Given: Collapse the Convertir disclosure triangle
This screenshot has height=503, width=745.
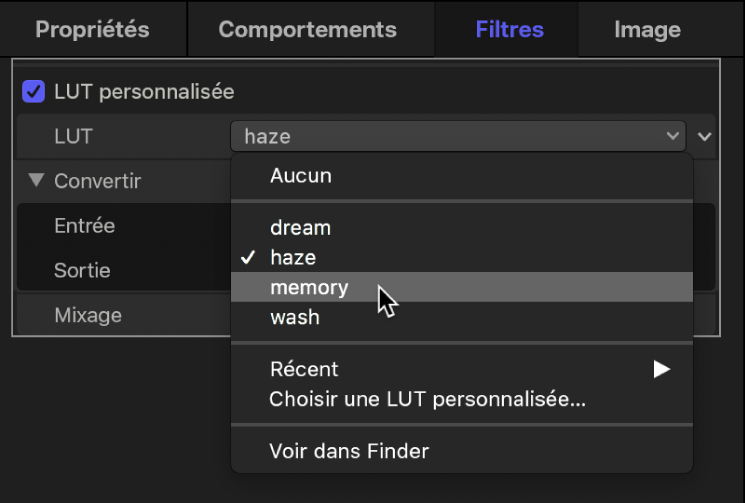Looking at the screenshot, I should pos(37,181).
